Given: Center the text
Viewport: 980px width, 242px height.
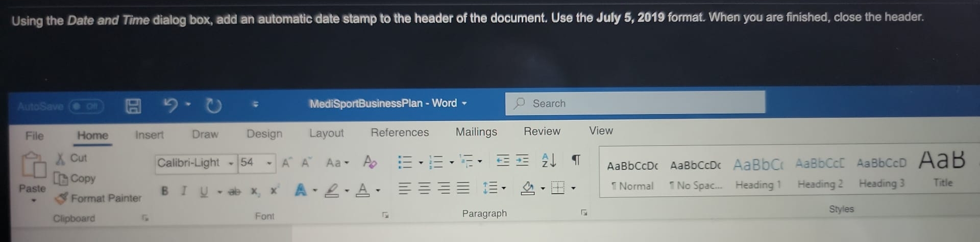Looking at the screenshot, I should click(x=424, y=189).
